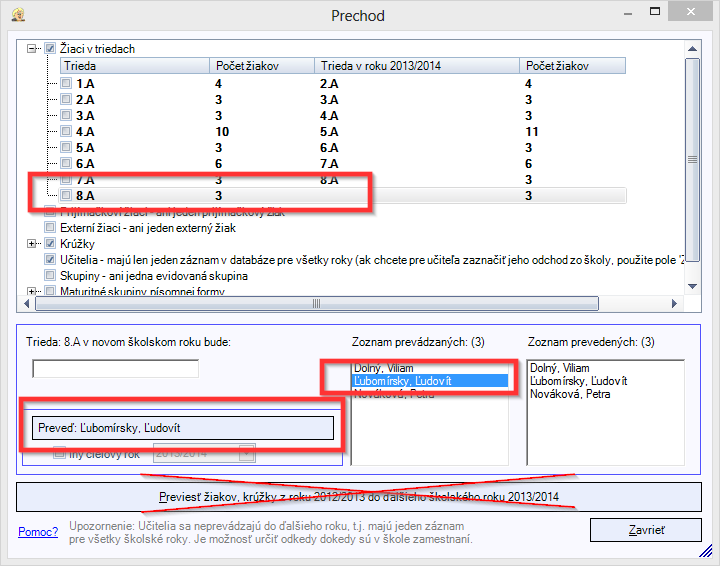Click the 5.A target class for row 4.A

(329, 132)
